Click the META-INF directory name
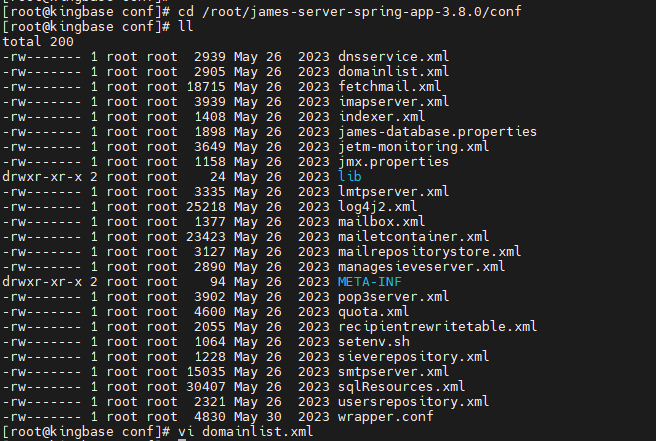Viewport: 656px width, 441px height. (369, 281)
